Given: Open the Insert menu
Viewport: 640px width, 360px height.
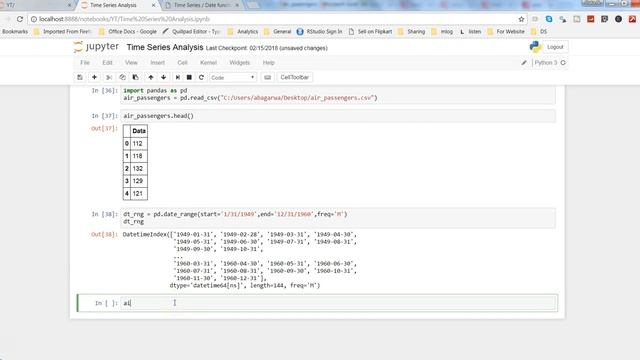Looking at the screenshot, I should pyautogui.click(x=158, y=63).
